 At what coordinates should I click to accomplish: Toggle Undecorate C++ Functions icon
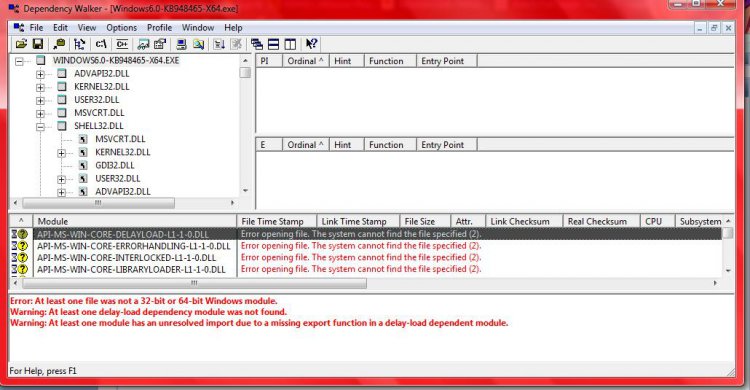pyautogui.click(x=122, y=44)
